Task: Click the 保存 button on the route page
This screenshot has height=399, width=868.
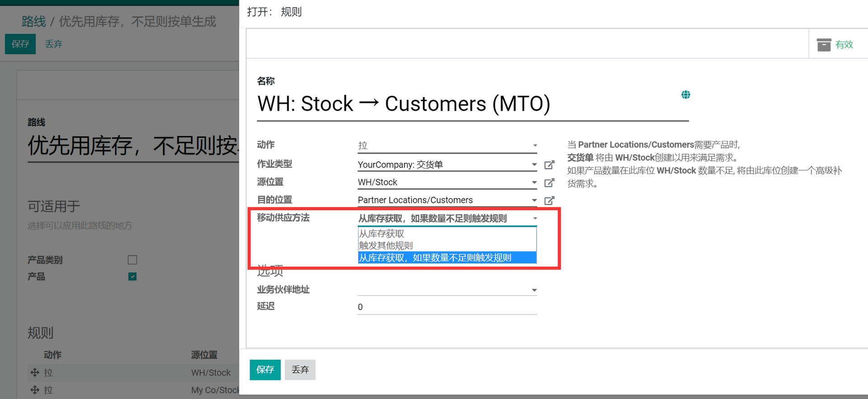Action: (x=20, y=44)
